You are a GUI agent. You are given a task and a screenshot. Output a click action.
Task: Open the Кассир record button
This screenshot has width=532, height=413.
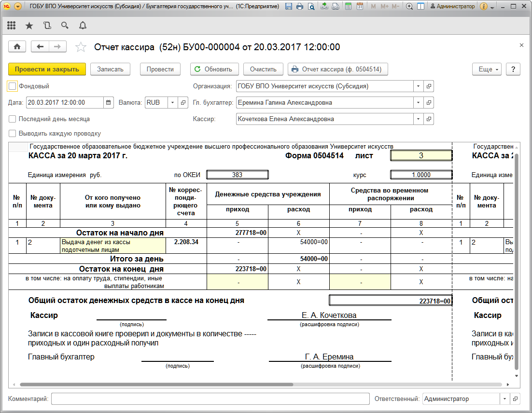[429, 119]
